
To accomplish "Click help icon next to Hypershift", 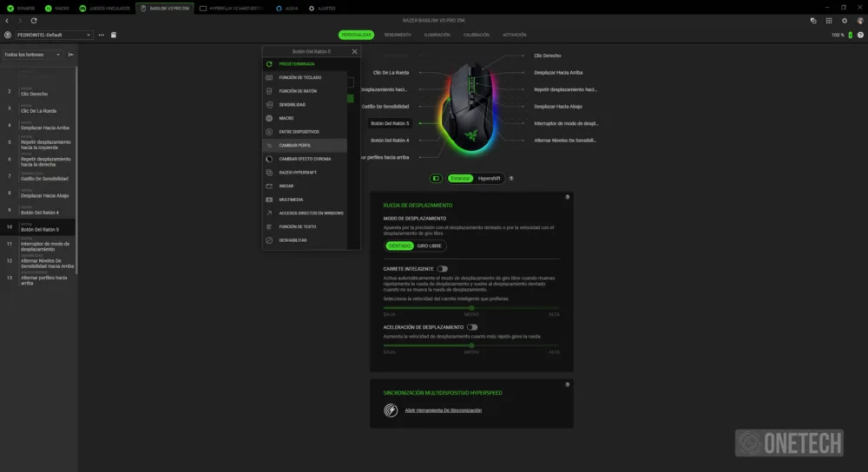I will (511, 178).
